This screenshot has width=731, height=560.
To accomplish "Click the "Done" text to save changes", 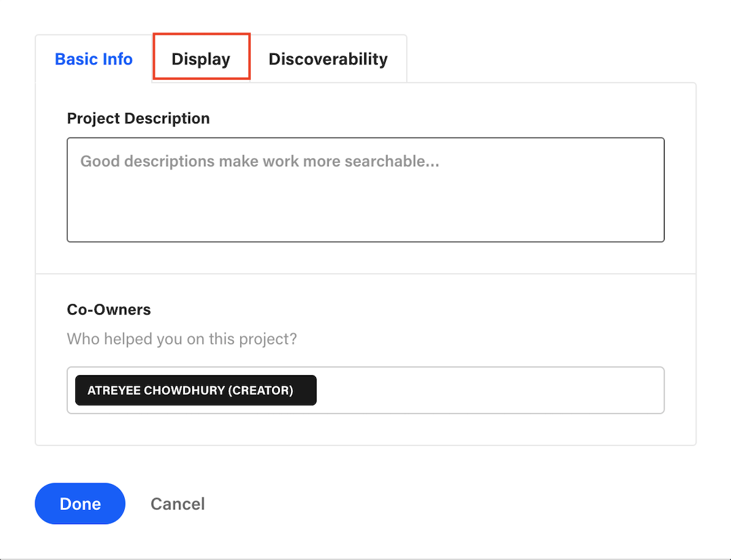I will pyautogui.click(x=80, y=504).
